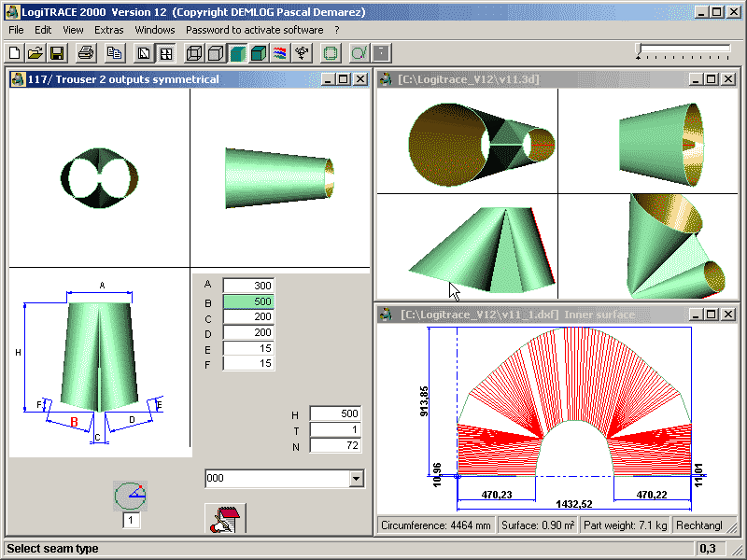Click Part weight: 7.1 kg status
Viewport: 747px width, 560px height.
[625, 525]
